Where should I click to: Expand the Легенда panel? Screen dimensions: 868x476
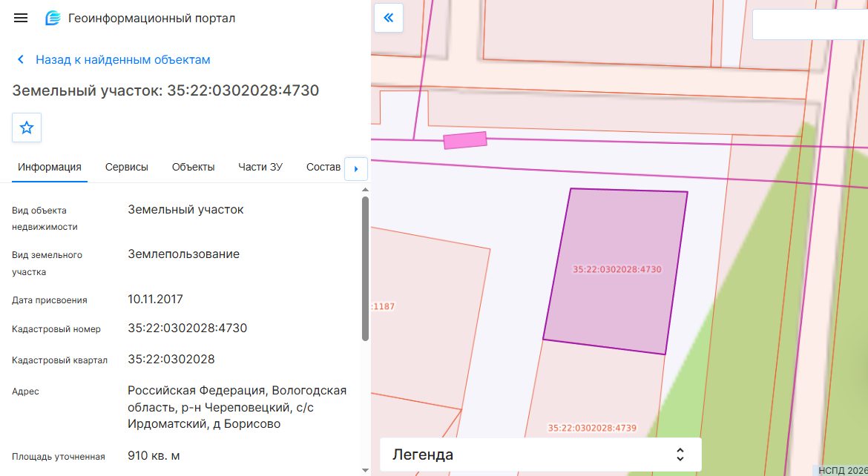[x=540, y=454]
